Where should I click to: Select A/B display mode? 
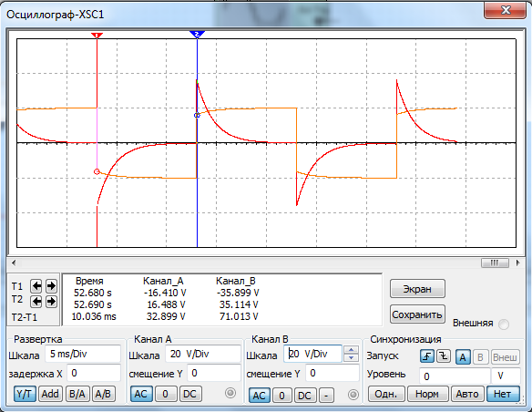tap(104, 394)
